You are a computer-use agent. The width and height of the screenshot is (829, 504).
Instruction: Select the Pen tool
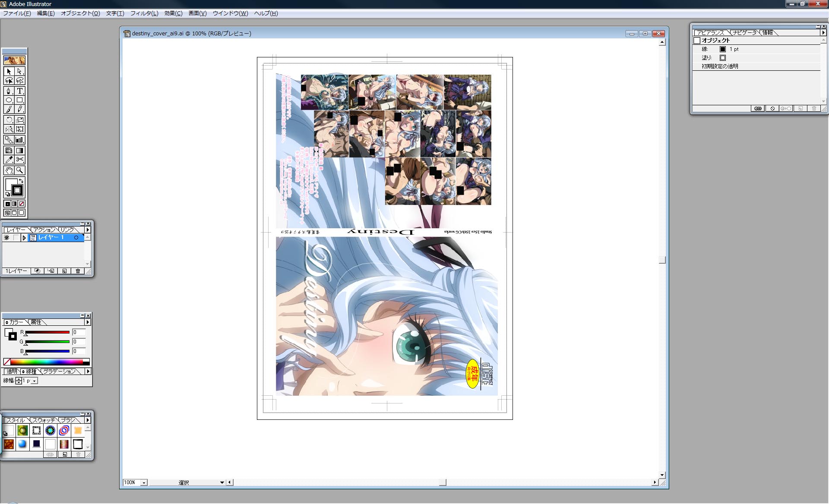[x=9, y=91]
